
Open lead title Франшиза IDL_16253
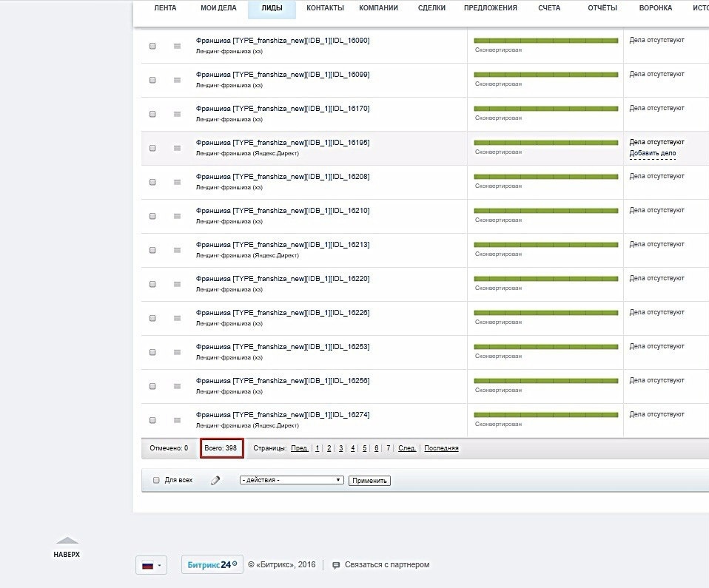[x=283, y=347]
